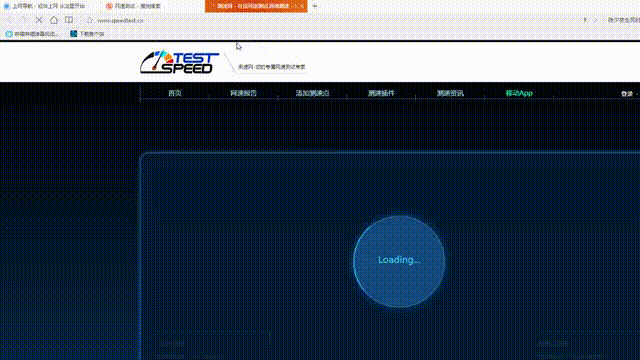The image size is (640, 360).
Task: Expand the chevron next to lightning icon
Action: tap(595, 20)
